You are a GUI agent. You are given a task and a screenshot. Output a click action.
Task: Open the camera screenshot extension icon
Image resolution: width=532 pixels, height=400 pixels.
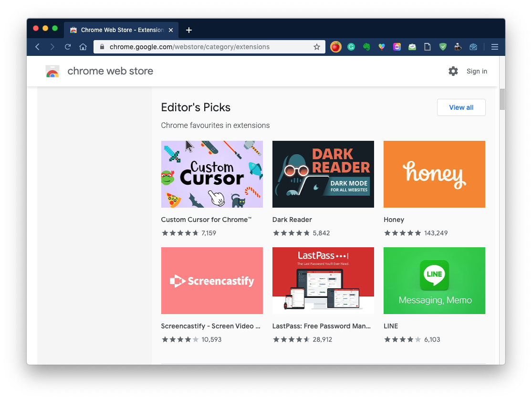click(x=458, y=47)
